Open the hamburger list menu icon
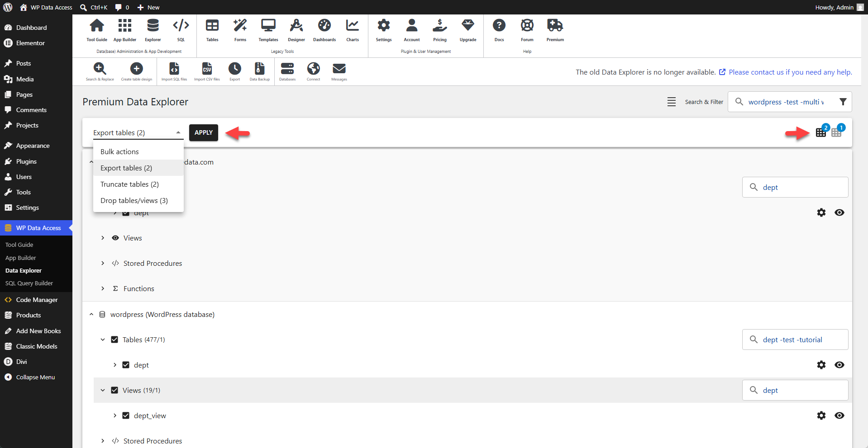The image size is (868, 448). tap(672, 102)
